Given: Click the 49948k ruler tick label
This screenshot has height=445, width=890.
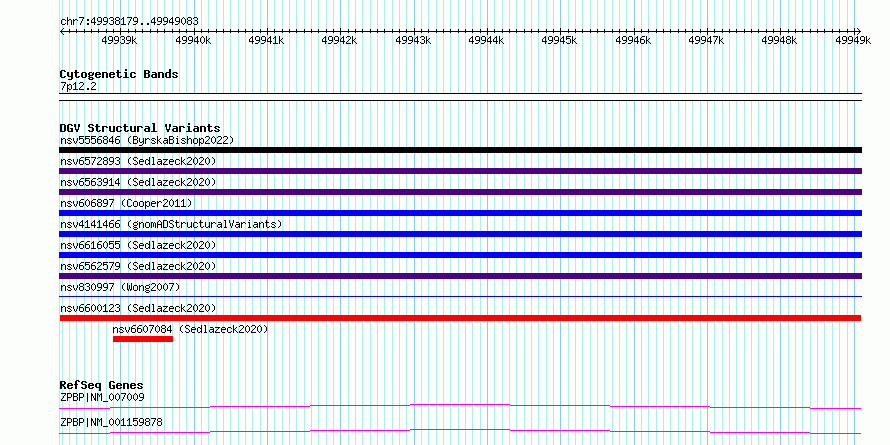Looking at the screenshot, I should (780, 40).
